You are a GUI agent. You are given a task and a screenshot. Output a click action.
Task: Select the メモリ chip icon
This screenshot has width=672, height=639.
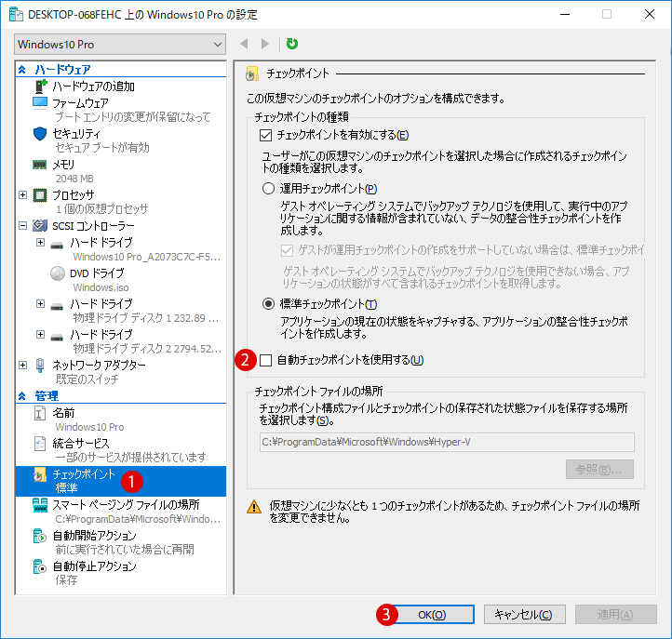(x=40, y=165)
